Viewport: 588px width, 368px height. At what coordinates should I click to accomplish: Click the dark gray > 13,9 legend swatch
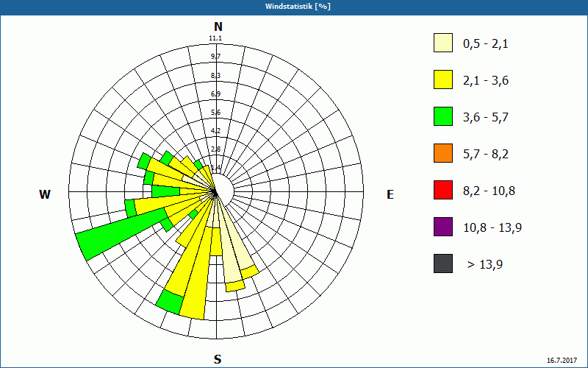pyautogui.click(x=443, y=263)
